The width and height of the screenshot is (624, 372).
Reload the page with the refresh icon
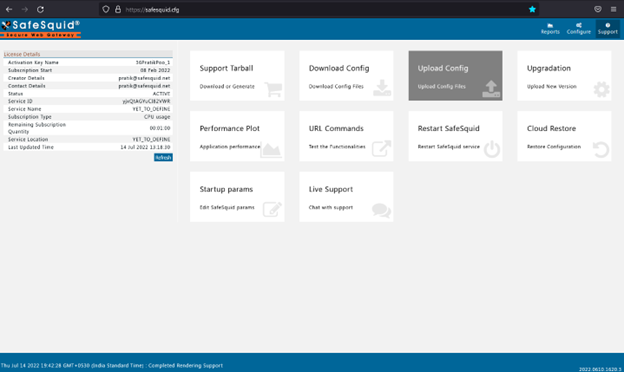tap(41, 9)
